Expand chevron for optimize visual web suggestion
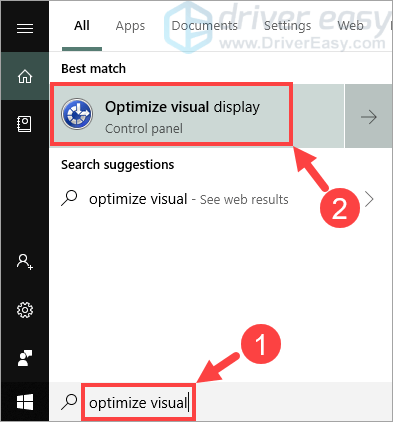 [x=369, y=199]
